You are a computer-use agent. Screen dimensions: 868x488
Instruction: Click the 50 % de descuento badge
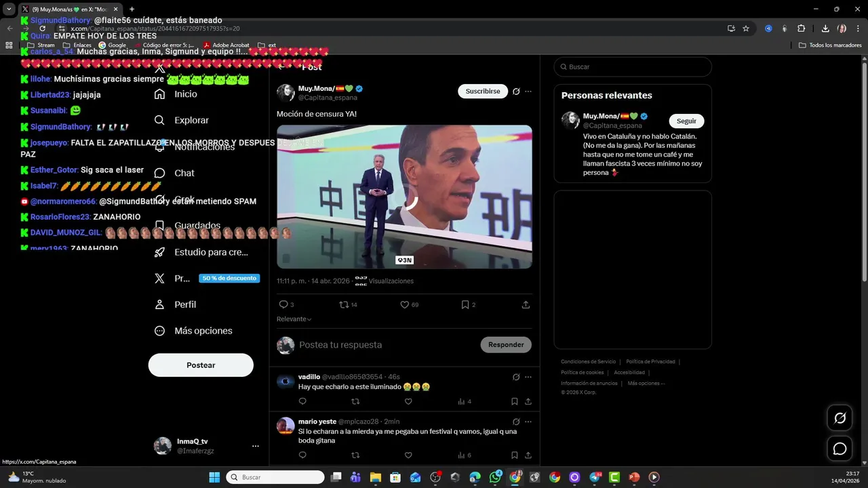229,279
